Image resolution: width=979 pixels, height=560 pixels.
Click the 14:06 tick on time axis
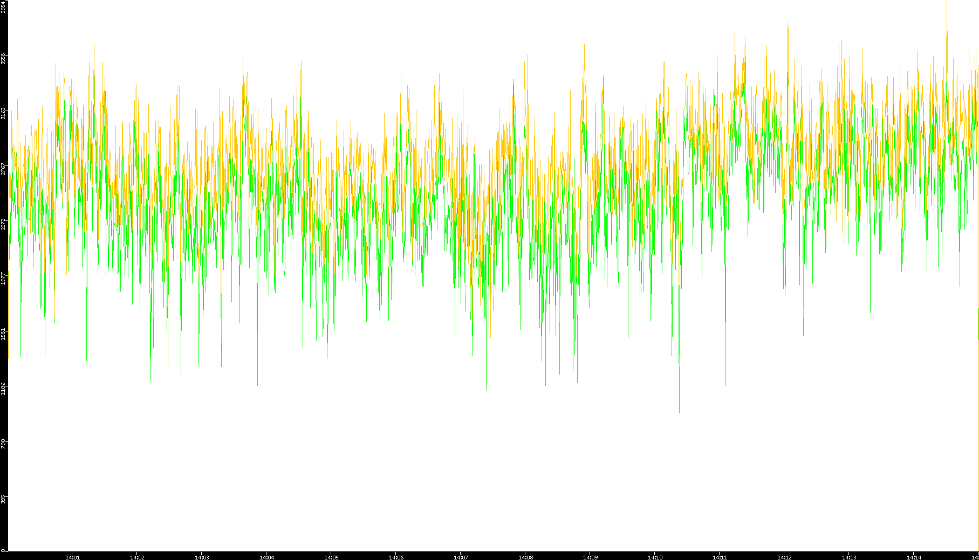396,557
